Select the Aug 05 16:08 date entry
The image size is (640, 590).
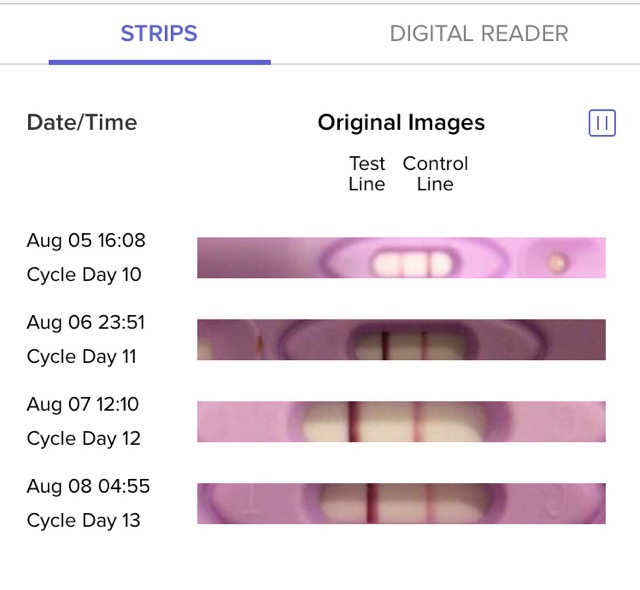(86, 240)
